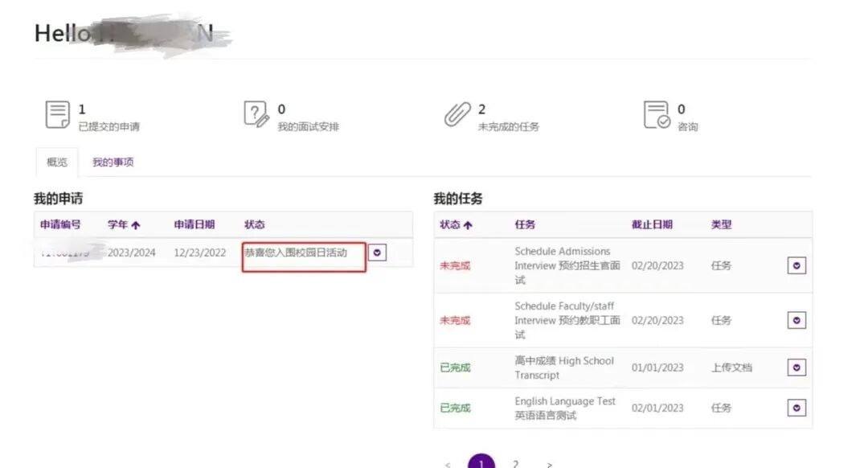Expand Schedule Faculty/staff Interview task dropdown
This screenshot has height=468, width=868.
(x=796, y=320)
